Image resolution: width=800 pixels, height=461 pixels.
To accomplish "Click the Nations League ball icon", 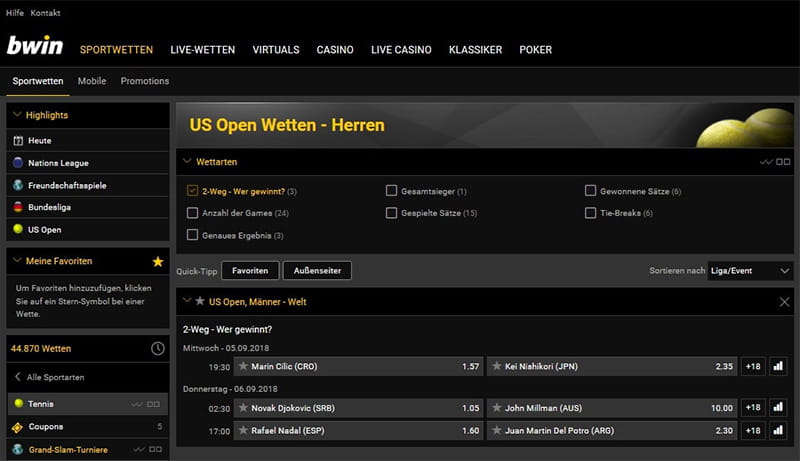I will pos(18,163).
